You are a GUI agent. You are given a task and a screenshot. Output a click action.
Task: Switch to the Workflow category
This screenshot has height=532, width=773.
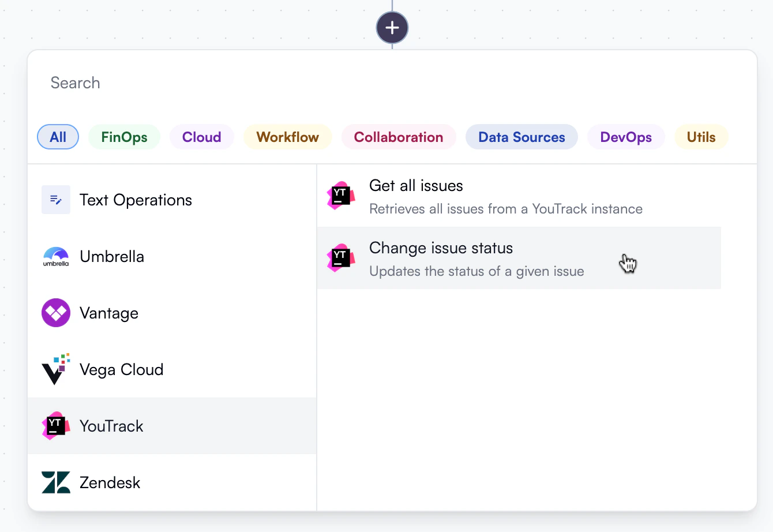point(287,137)
